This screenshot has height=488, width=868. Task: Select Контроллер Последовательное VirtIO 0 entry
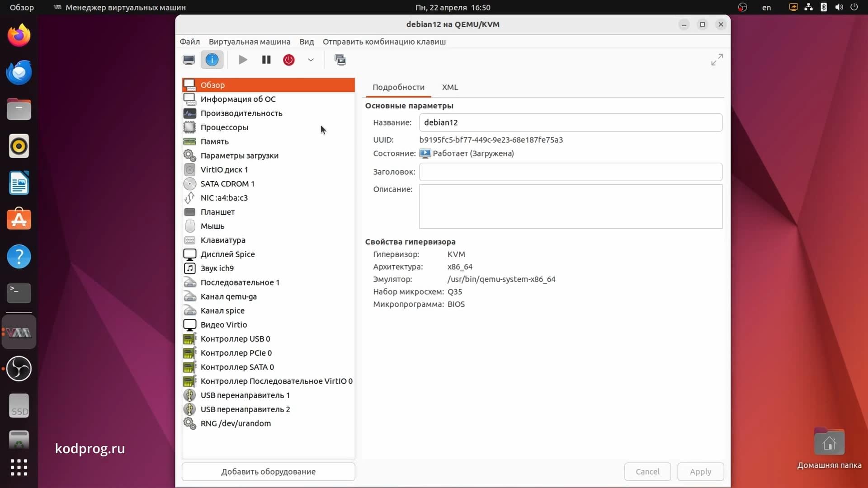coord(269,381)
